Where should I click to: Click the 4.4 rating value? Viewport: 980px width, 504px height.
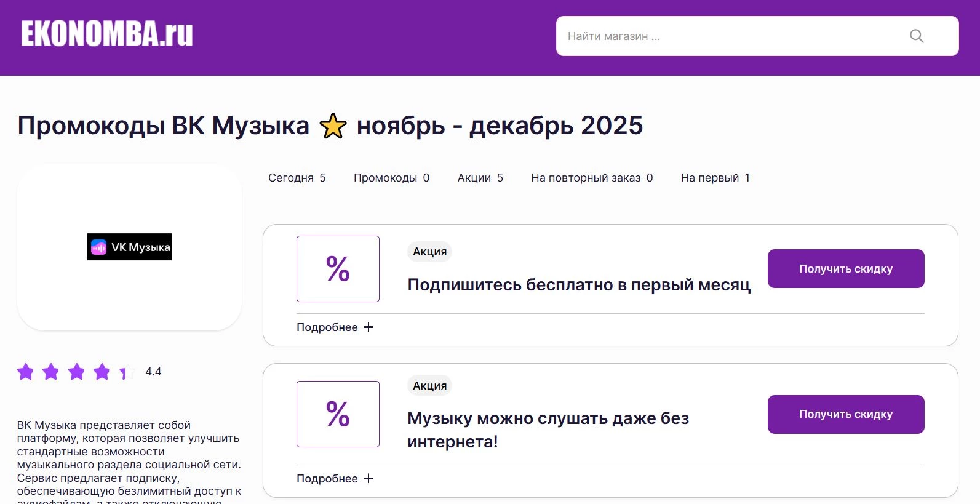pos(153,372)
